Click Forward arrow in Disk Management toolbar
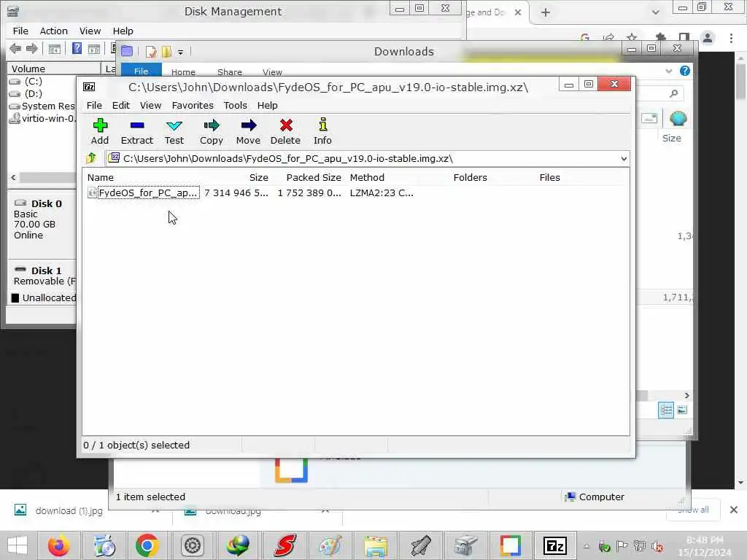 [x=32, y=49]
